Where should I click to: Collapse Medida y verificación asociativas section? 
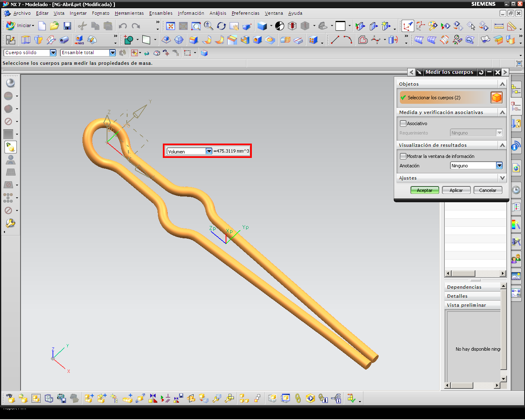(x=502, y=112)
